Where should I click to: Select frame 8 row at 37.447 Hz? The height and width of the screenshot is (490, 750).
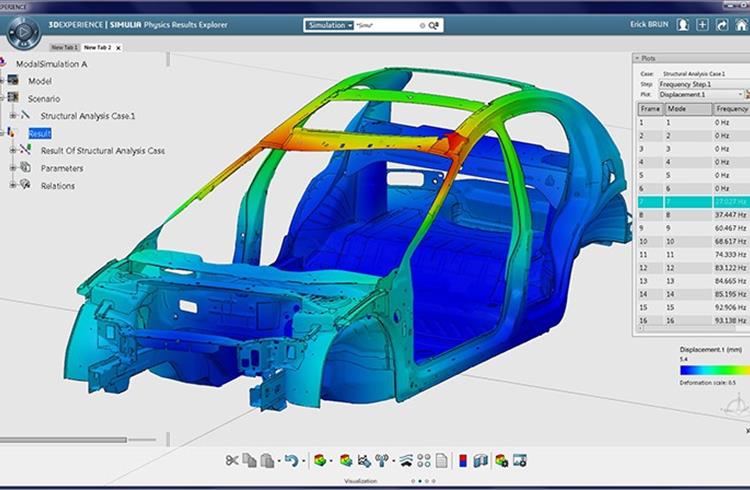694,215
